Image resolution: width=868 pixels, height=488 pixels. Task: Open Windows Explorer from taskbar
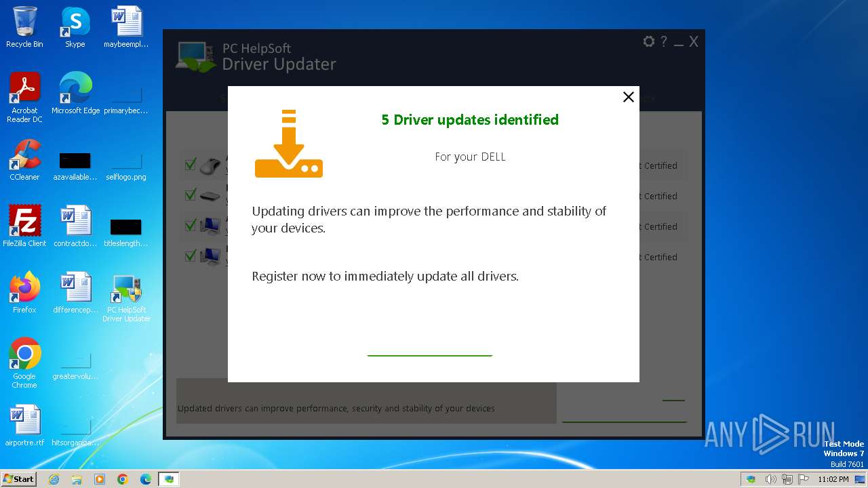pos(77,479)
